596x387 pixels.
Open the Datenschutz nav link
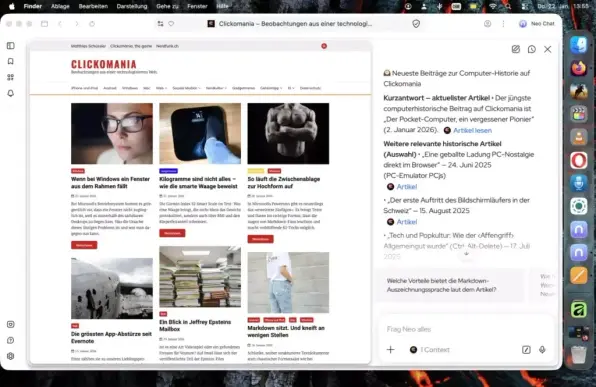coord(310,88)
